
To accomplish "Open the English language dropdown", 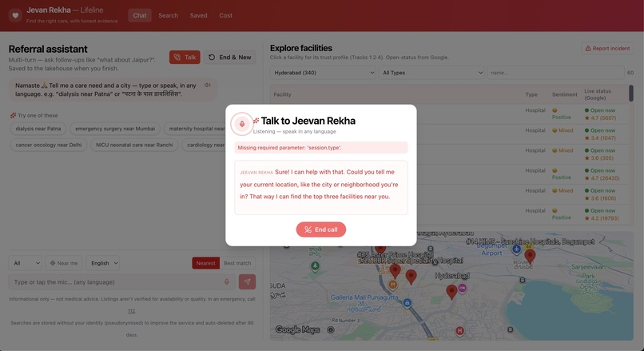I will tap(103, 263).
